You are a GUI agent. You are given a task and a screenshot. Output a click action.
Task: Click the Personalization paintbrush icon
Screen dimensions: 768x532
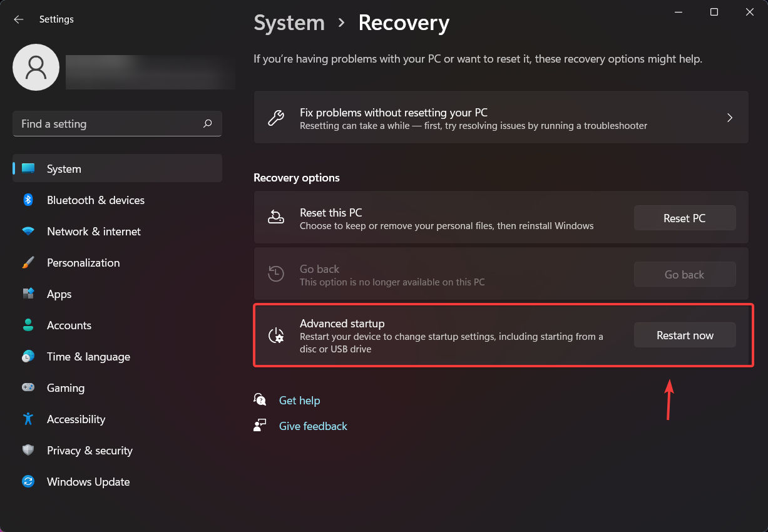[28, 263]
